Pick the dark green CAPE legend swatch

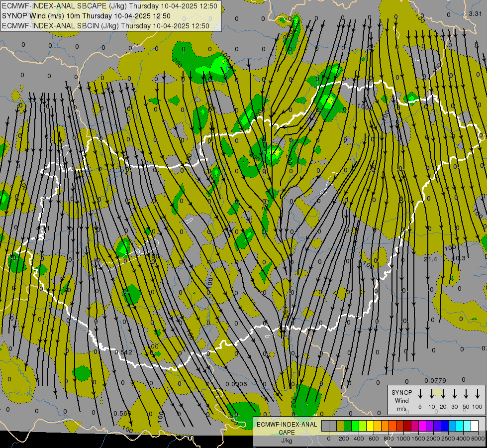point(348,426)
